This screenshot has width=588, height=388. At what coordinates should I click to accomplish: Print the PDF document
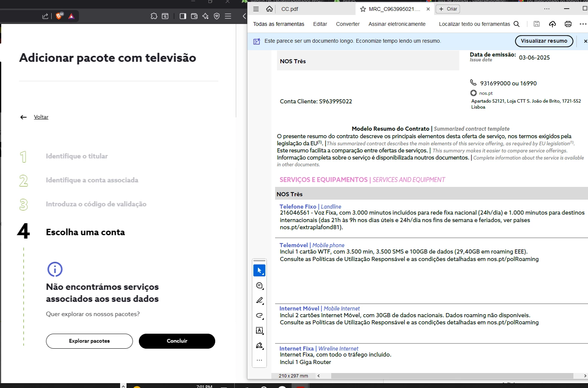click(x=568, y=24)
